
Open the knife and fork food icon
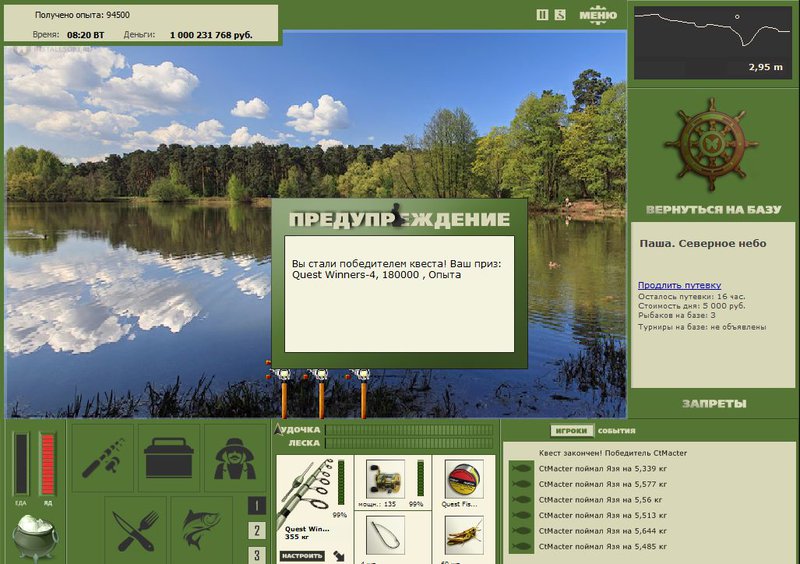(x=135, y=531)
